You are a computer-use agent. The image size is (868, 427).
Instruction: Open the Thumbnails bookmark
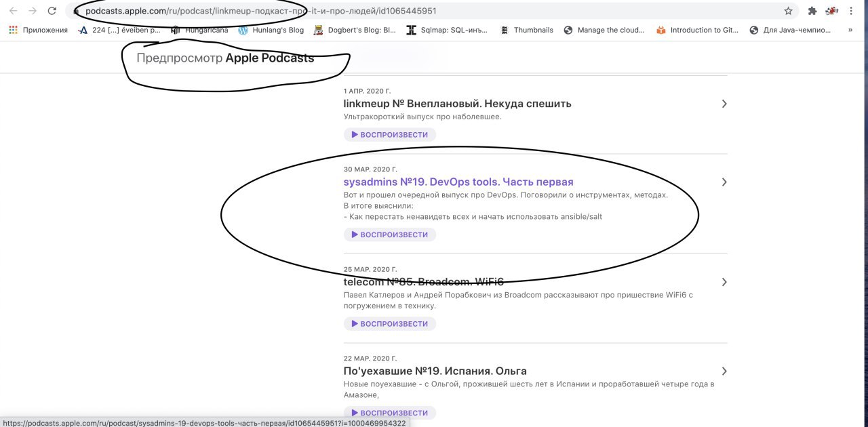tap(526, 30)
